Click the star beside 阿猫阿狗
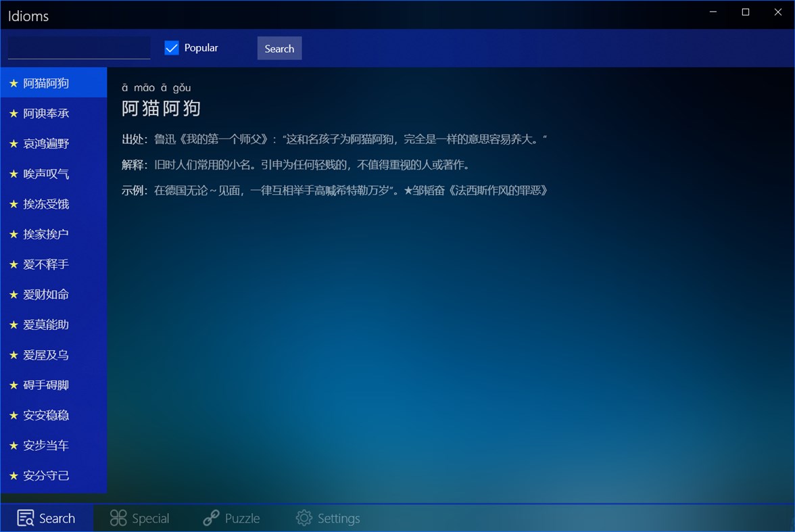 [14, 82]
